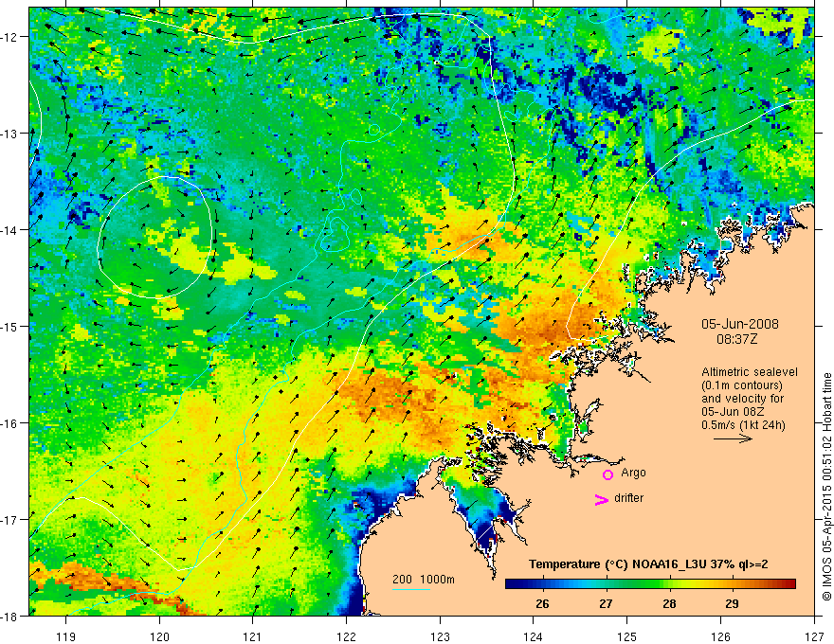This screenshot has height=644, width=834.
Task: Click the latitude axis label -17
Action: [10, 520]
